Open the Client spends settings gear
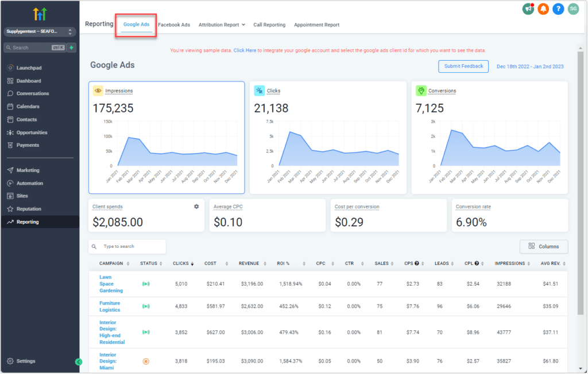The height and width of the screenshot is (374, 588). click(x=196, y=206)
